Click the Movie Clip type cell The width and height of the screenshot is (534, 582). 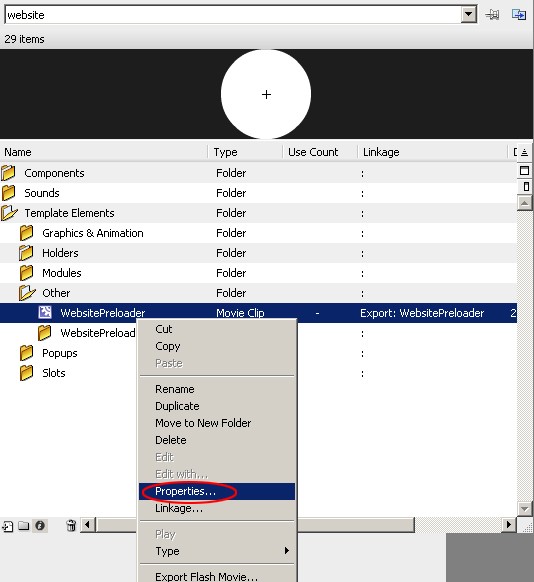click(240, 313)
